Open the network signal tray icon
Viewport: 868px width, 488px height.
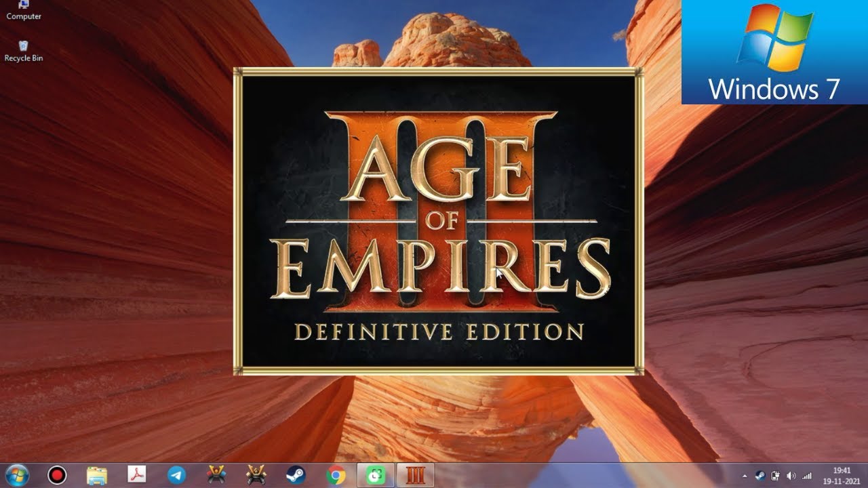(x=807, y=476)
